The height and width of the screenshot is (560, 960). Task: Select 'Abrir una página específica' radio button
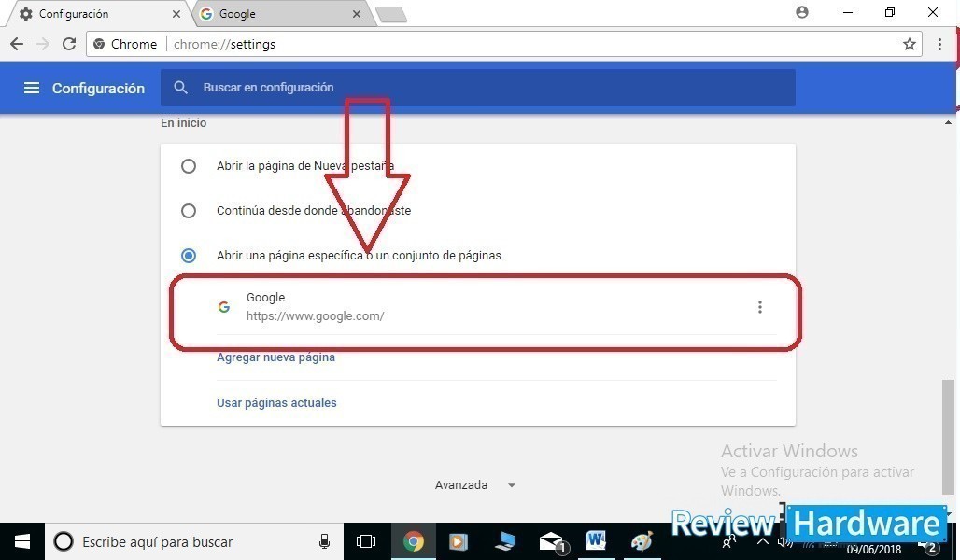[189, 256]
